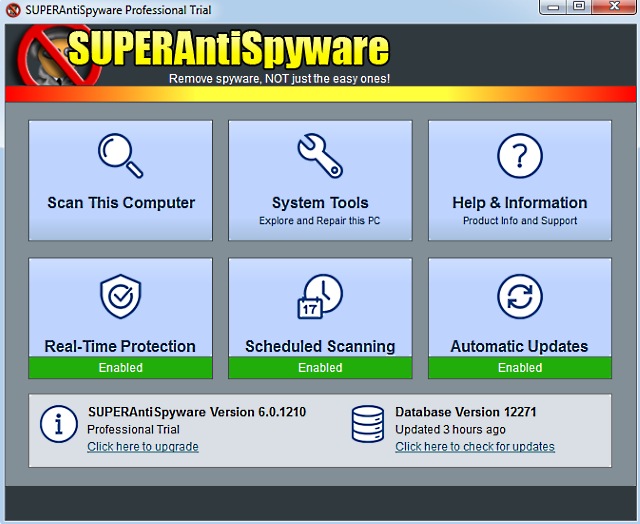Click Professional Trial text under version

click(x=133, y=429)
